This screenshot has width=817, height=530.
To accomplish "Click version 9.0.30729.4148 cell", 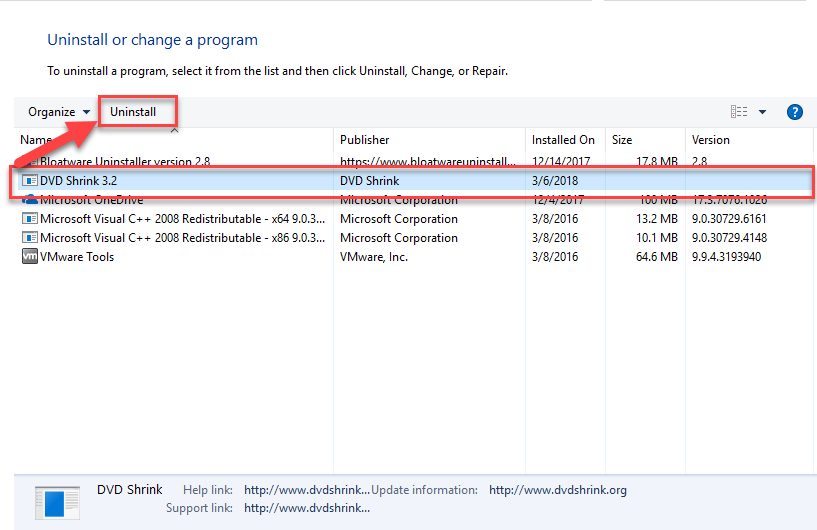I will pyautogui.click(x=729, y=238).
